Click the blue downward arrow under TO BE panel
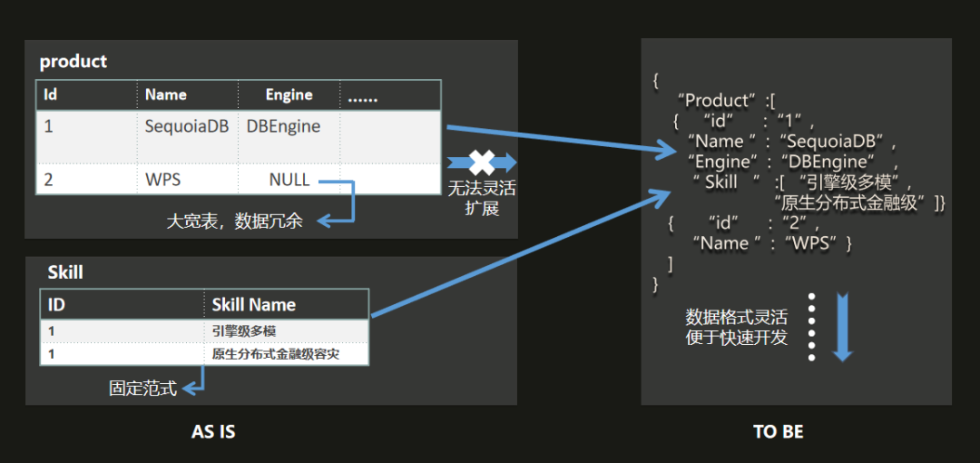Screen dimensions: 980x463 point(842,327)
